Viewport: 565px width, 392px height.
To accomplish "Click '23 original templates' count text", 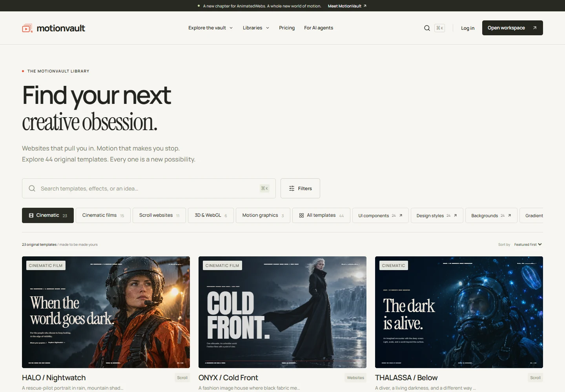I will click(x=39, y=245).
